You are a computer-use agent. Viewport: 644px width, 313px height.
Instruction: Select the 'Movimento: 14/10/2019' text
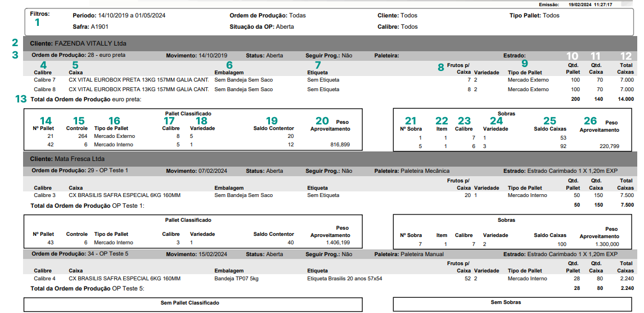pos(196,55)
